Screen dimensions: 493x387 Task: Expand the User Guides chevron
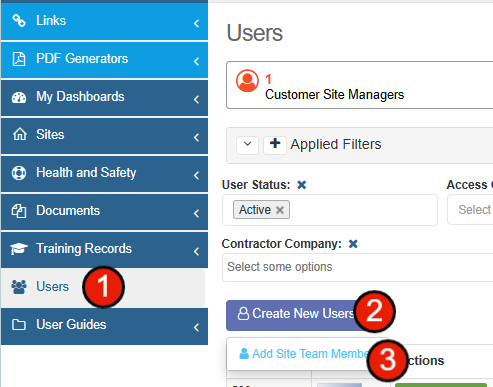pyautogui.click(x=196, y=327)
